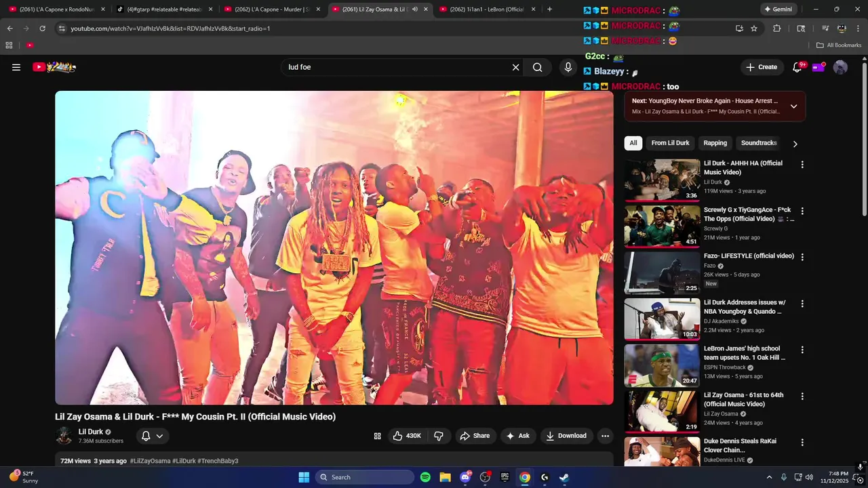
Task: Open Windows Start menu
Action: (x=304, y=477)
